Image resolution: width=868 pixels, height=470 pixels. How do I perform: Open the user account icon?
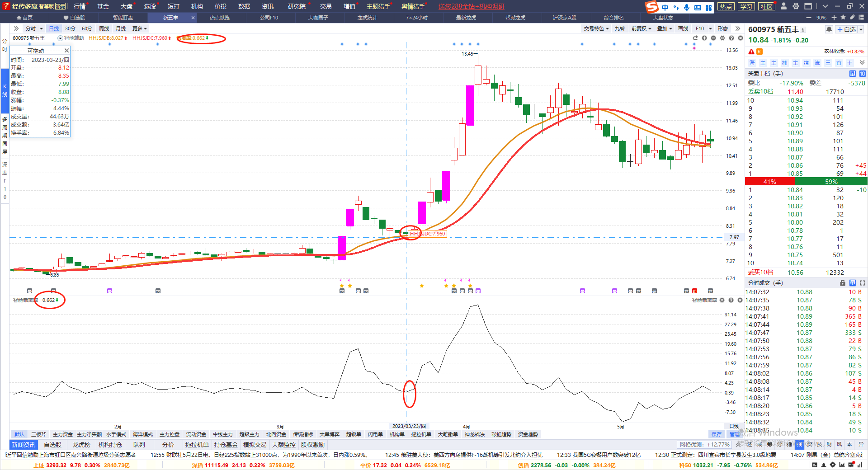[784, 6]
